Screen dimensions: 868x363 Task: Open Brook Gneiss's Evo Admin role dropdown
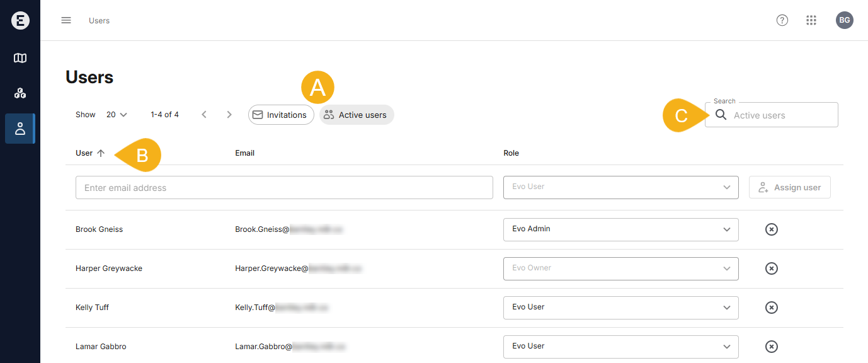[x=620, y=229]
